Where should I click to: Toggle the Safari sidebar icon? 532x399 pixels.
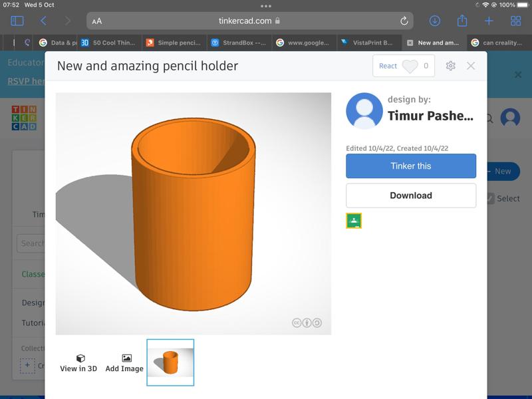coord(17,21)
